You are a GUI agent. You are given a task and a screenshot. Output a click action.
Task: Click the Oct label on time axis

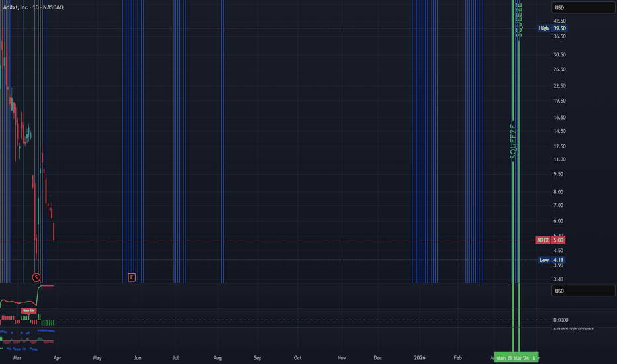[297, 358]
